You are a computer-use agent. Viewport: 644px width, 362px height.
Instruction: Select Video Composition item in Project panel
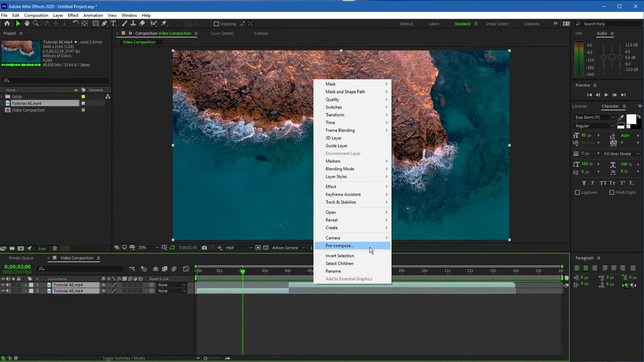[28, 110]
